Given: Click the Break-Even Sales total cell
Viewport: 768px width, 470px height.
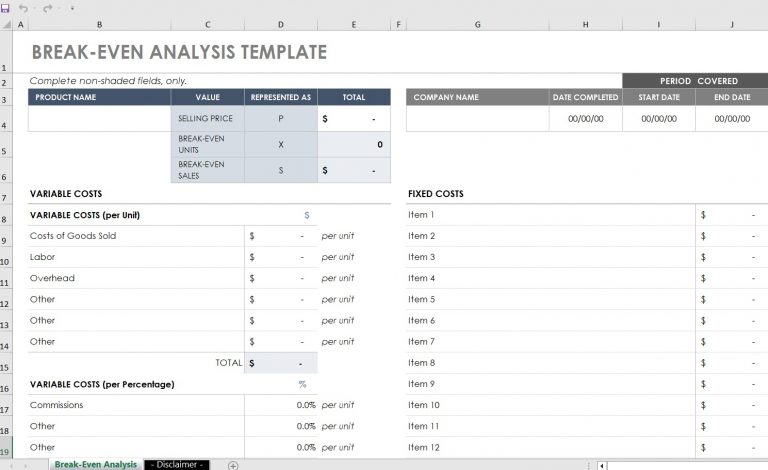Looking at the screenshot, I should point(354,170).
